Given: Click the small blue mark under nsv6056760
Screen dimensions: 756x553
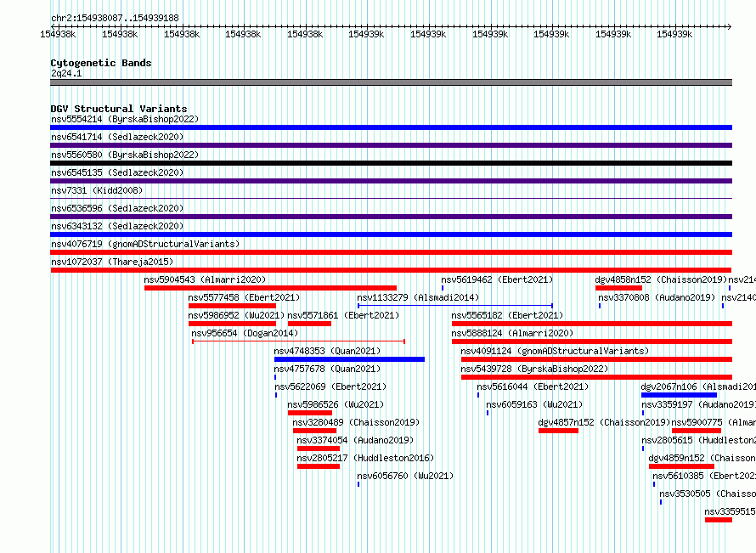Looking at the screenshot, I should [x=358, y=484].
